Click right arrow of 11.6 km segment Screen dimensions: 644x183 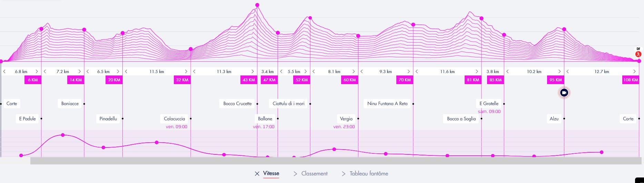click(477, 72)
